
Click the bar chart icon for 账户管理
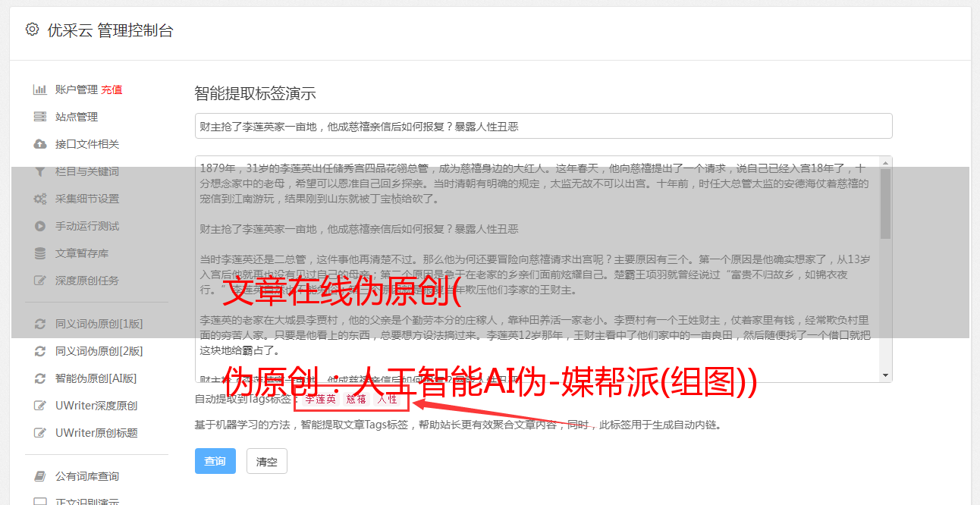40,89
